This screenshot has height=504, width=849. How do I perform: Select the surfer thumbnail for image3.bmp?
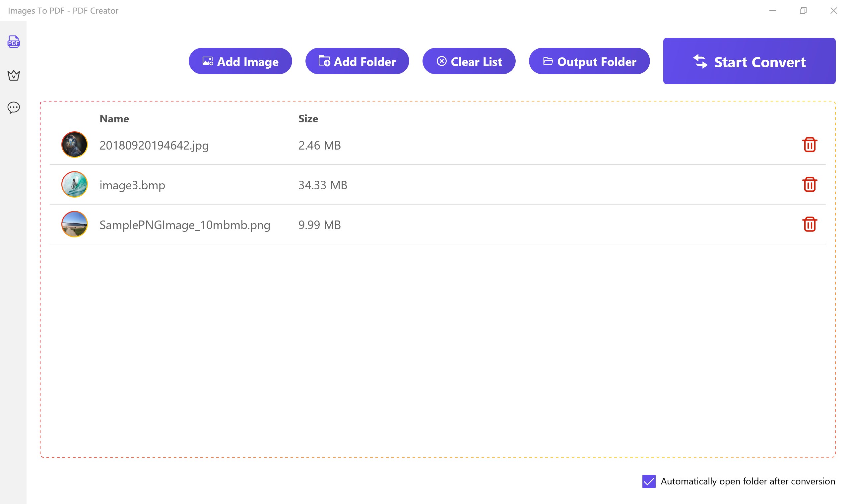(74, 184)
